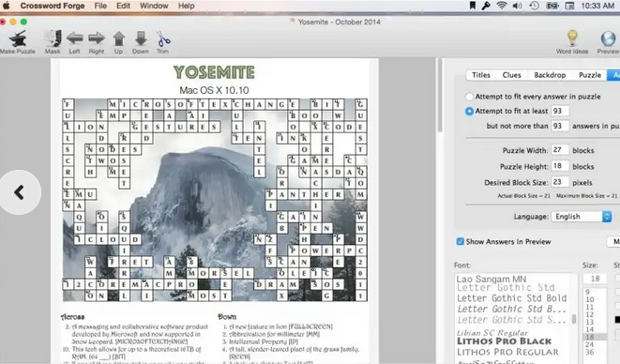The height and width of the screenshot is (364, 620).
Task: Open the Window menu
Action: click(154, 6)
